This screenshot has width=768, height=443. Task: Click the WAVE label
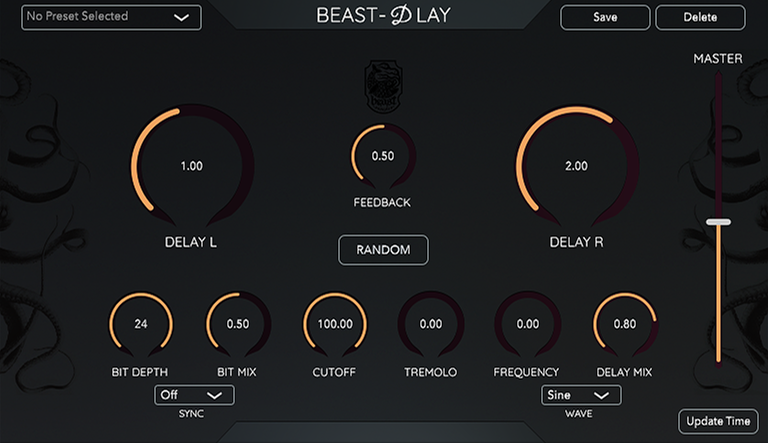coord(578,414)
